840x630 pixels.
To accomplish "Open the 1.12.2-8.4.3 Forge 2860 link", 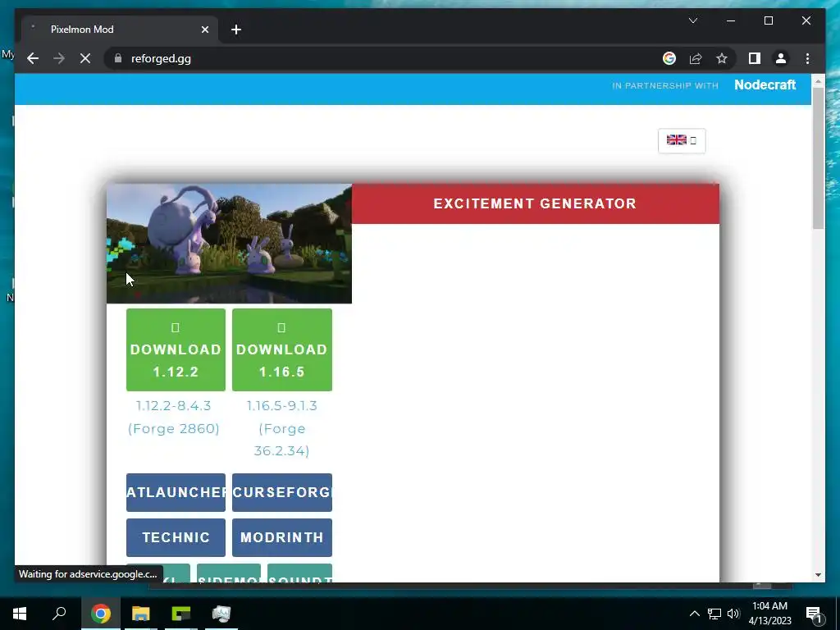I will tap(174, 417).
